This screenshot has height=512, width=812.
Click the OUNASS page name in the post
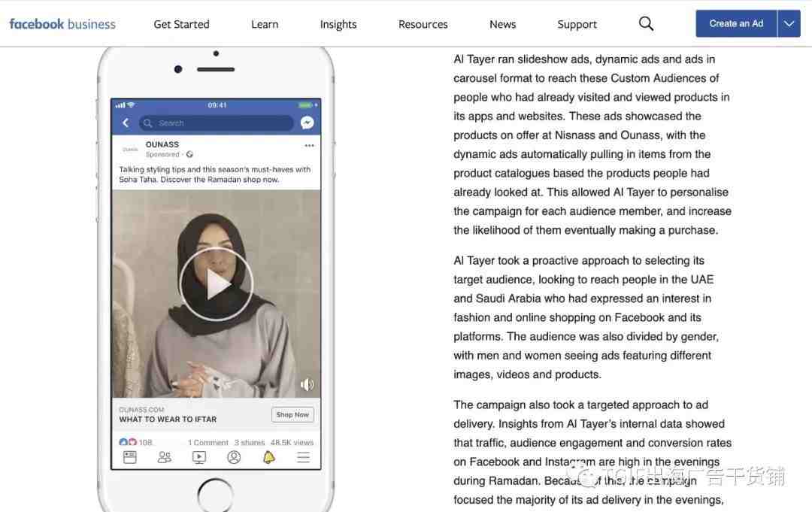[x=162, y=144]
